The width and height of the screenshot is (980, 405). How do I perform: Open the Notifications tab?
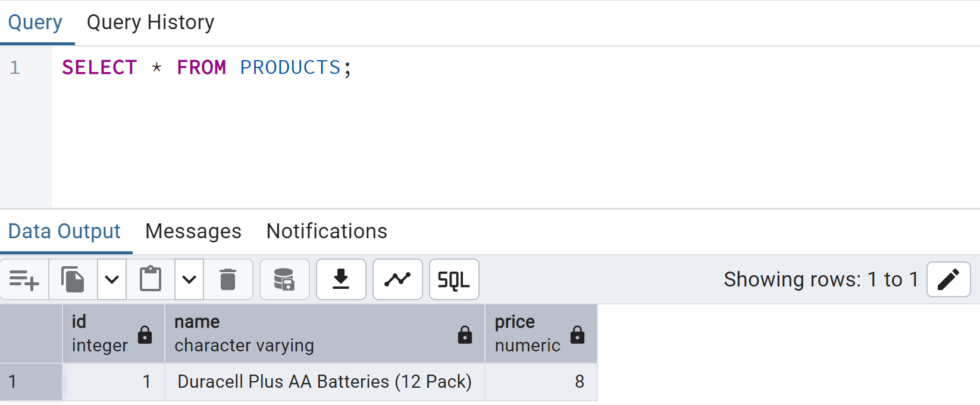pos(327,231)
